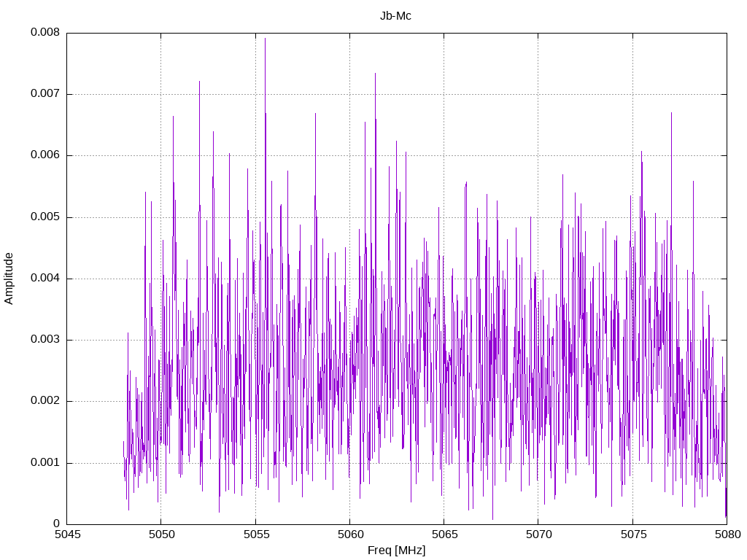The width and height of the screenshot is (747, 560).
Task: Click the spectrum peak near 5052 MHz
Action: click(x=200, y=82)
